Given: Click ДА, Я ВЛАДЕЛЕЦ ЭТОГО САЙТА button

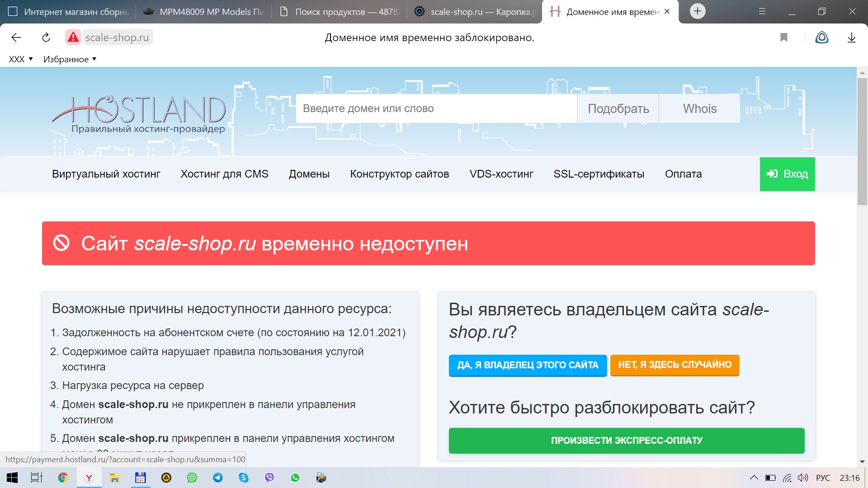Looking at the screenshot, I should tap(527, 365).
